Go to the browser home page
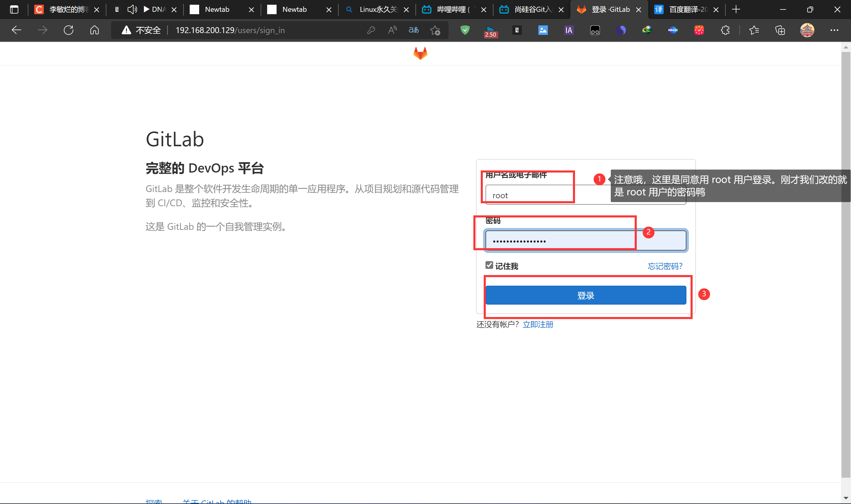 pyautogui.click(x=94, y=30)
